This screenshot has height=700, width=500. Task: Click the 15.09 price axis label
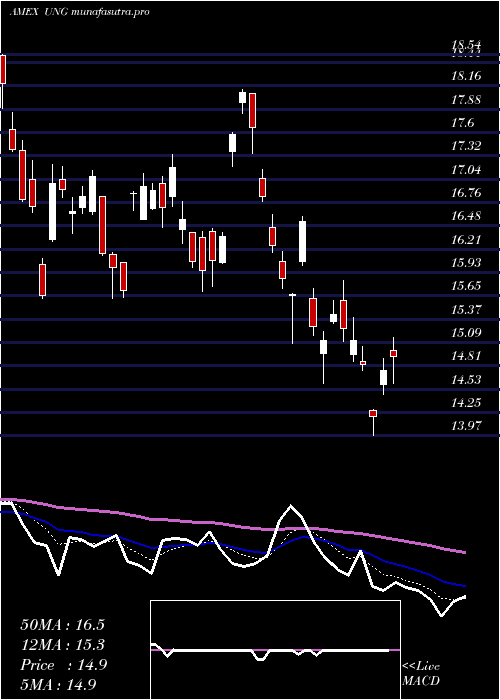coord(466,333)
